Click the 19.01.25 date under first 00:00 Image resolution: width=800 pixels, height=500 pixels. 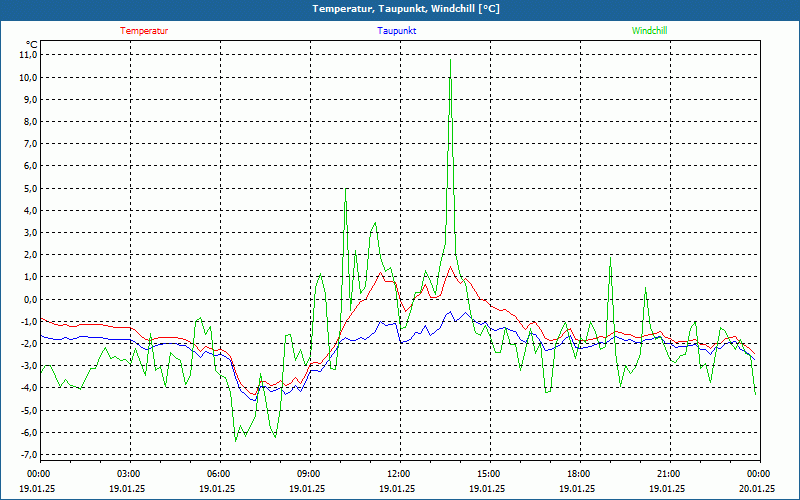coord(37,488)
